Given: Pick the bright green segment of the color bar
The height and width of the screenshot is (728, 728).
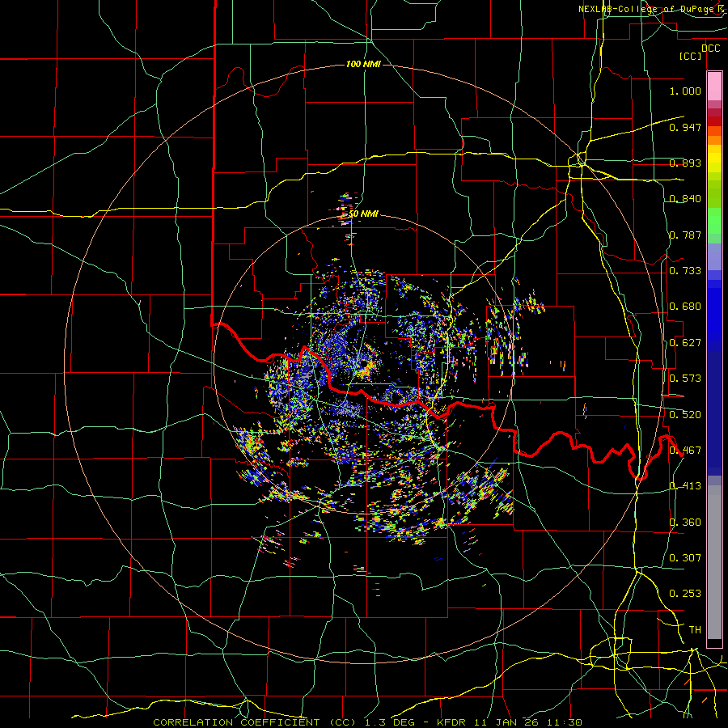Looking at the screenshot, I should click(714, 221).
